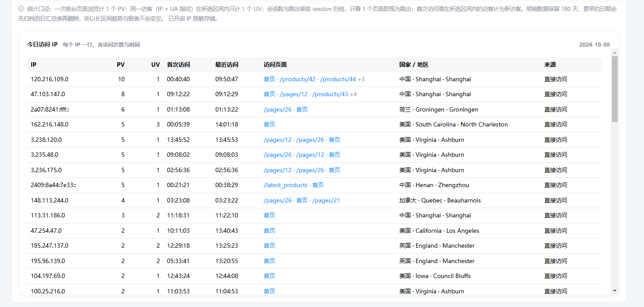Open 首页 link in 195.96.139.0 row
This screenshot has width=644, height=307.
point(269,261)
